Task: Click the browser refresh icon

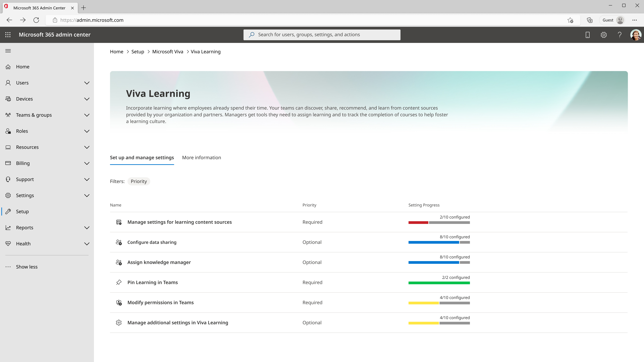Action: click(36, 20)
